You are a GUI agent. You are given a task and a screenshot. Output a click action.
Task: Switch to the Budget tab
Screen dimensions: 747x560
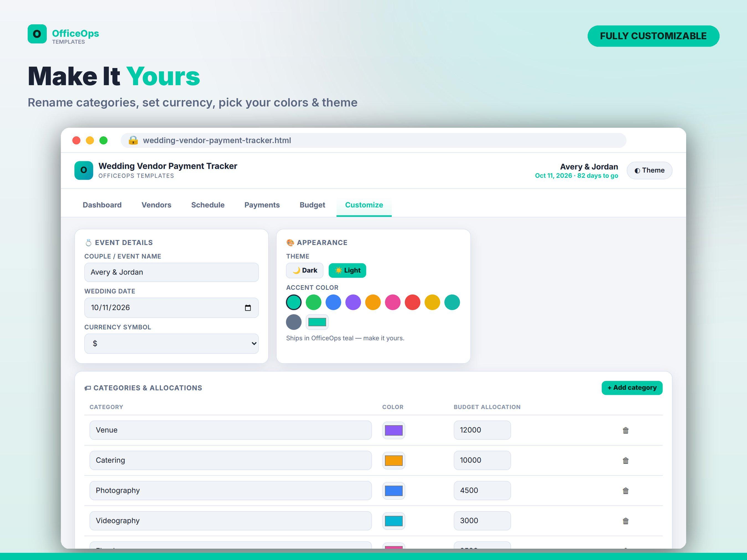click(312, 205)
